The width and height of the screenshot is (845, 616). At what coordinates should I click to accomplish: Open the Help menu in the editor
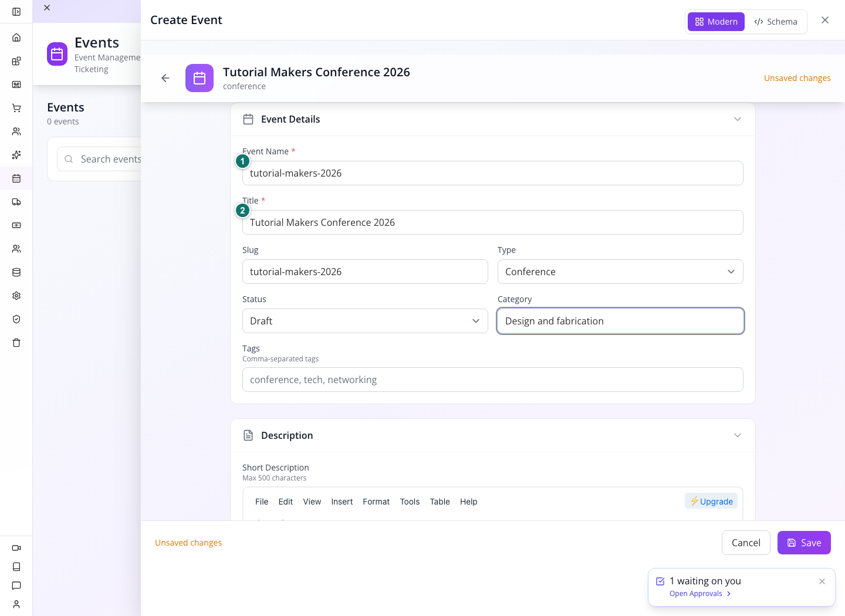(x=469, y=502)
